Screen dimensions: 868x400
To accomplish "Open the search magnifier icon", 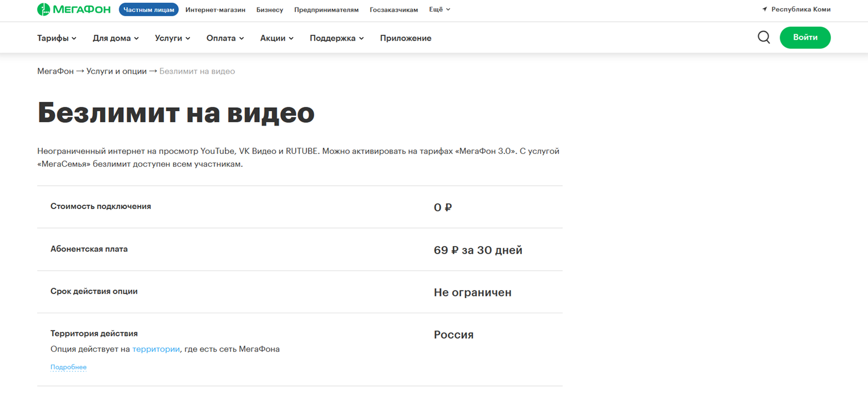I will coord(764,38).
